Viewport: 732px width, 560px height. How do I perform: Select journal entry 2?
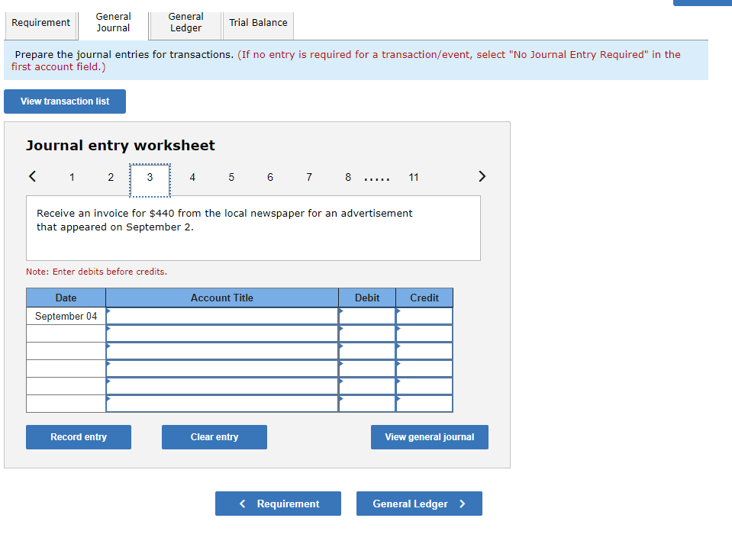(x=111, y=177)
